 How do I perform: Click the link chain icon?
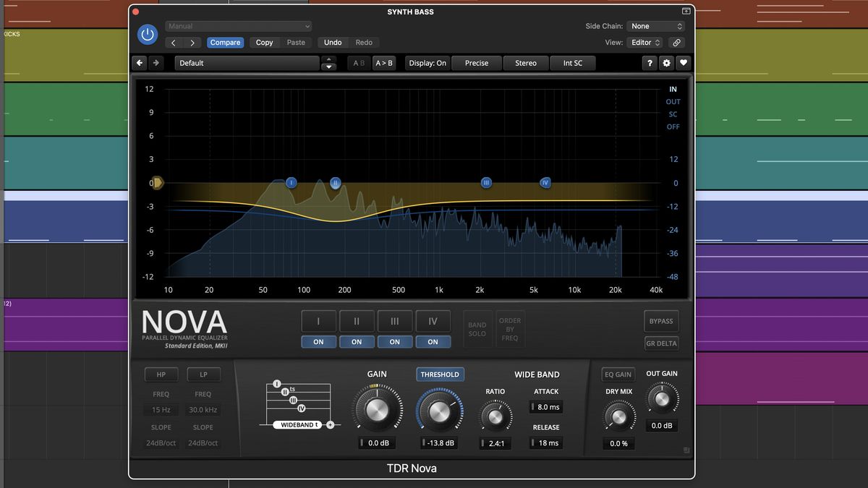[x=676, y=43]
